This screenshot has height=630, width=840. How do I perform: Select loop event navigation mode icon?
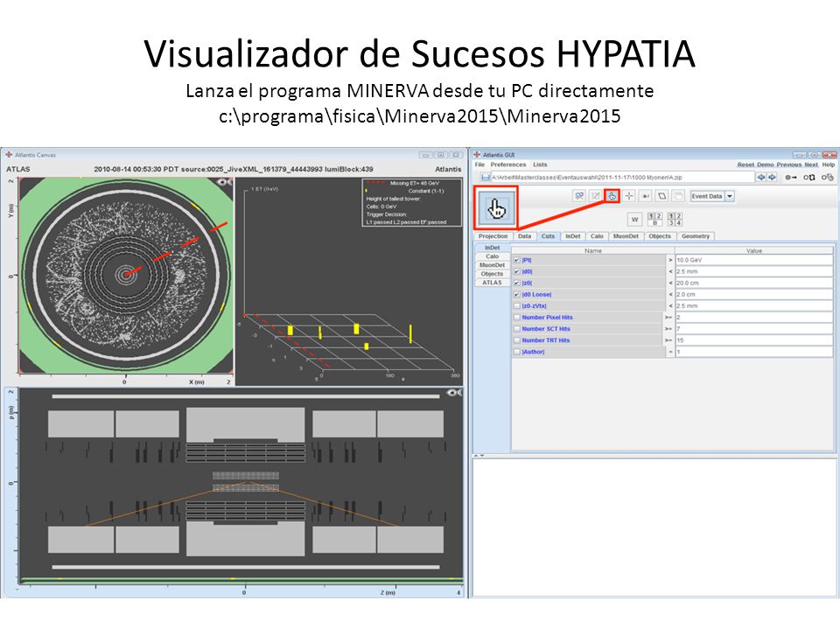[808, 178]
